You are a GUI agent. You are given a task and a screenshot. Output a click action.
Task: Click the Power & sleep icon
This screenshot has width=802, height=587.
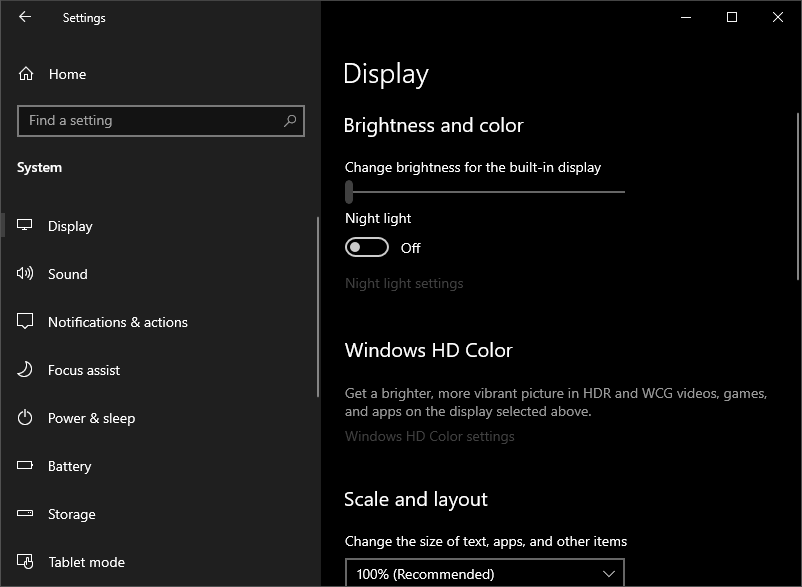click(26, 418)
